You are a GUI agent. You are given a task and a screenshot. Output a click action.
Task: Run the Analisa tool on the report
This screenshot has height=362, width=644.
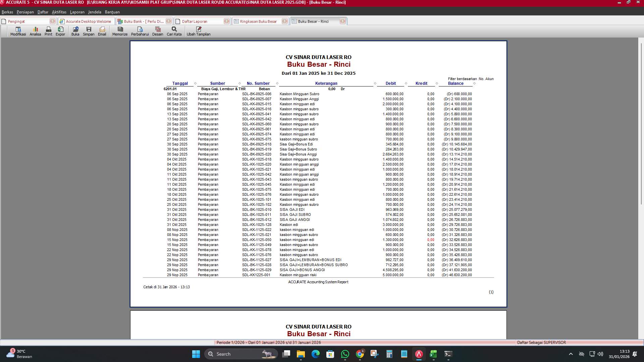click(35, 32)
